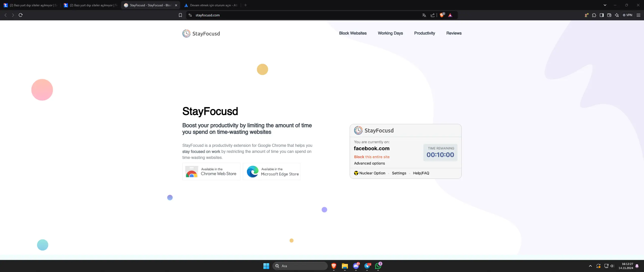The height and width of the screenshot is (272, 644).
Task: Show hidden system tray icons
Action: point(590,266)
